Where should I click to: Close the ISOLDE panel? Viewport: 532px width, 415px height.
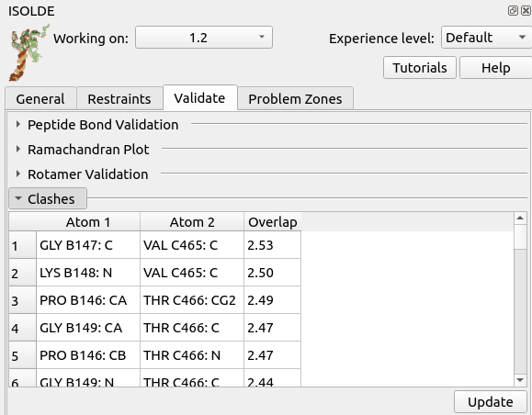pyautogui.click(x=526, y=11)
